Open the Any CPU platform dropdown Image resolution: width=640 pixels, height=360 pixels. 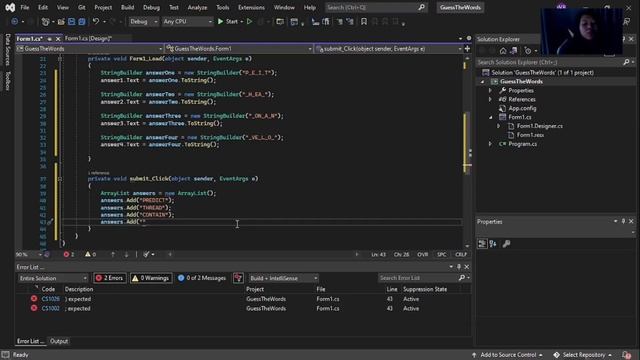click(187, 21)
